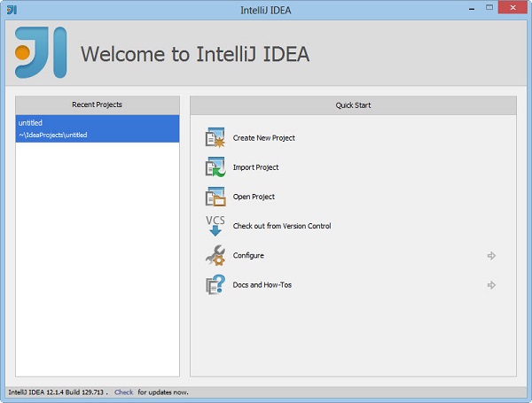The width and height of the screenshot is (532, 403).
Task: Click the Docs and How-Tos question mark icon
Action: pyautogui.click(x=215, y=285)
